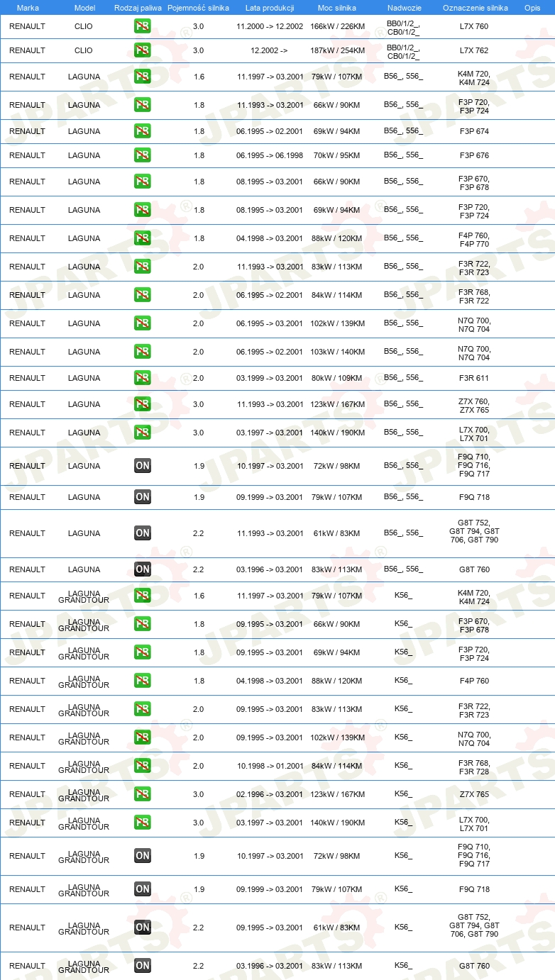
Task: Click 'LAGUNA' model cell in the F3R 611 row
Action: click(x=84, y=378)
